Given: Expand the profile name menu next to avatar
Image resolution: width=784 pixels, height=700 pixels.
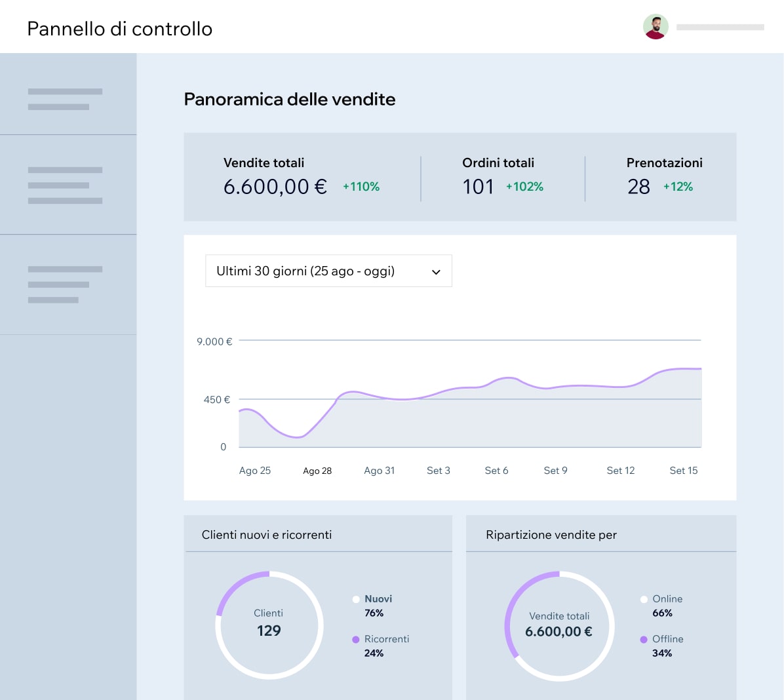Looking at the screenshot, I should click(720, 27).
